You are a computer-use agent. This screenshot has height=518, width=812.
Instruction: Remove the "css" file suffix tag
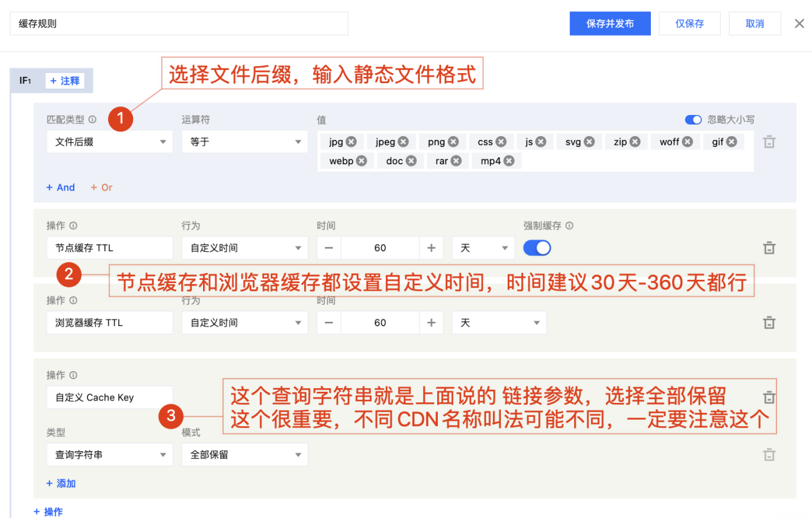point(500,141)
